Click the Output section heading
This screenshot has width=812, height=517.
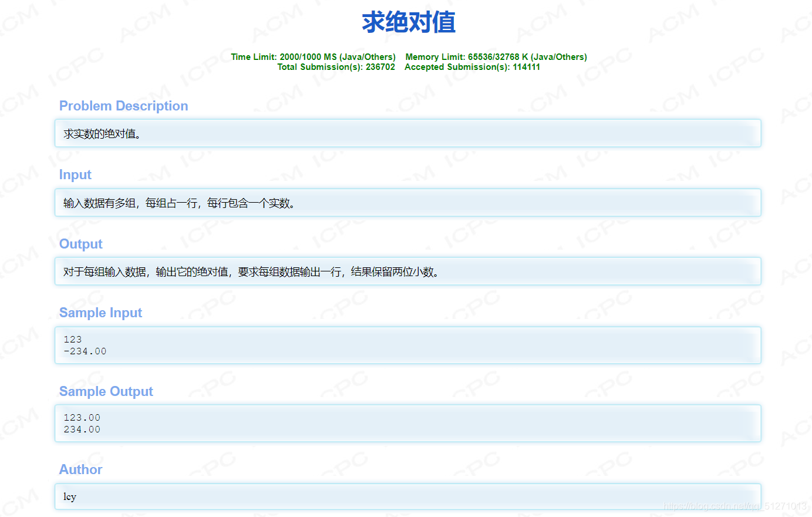(81, 244)
